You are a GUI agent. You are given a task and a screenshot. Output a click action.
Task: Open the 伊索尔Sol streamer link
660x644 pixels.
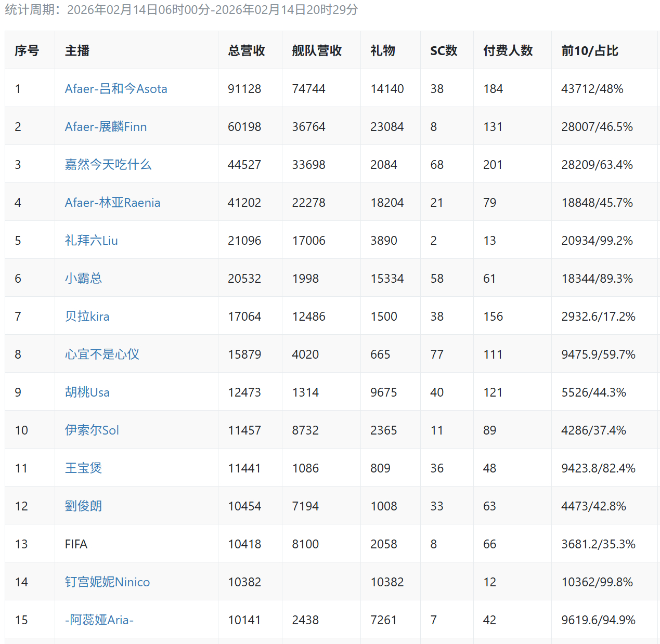pos(92,430)
